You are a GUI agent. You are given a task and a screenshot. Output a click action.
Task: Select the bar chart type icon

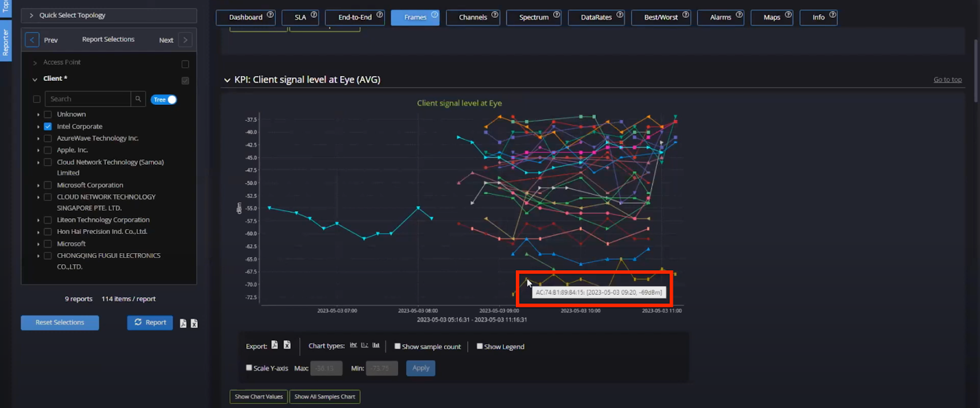(x=376, y=346)
